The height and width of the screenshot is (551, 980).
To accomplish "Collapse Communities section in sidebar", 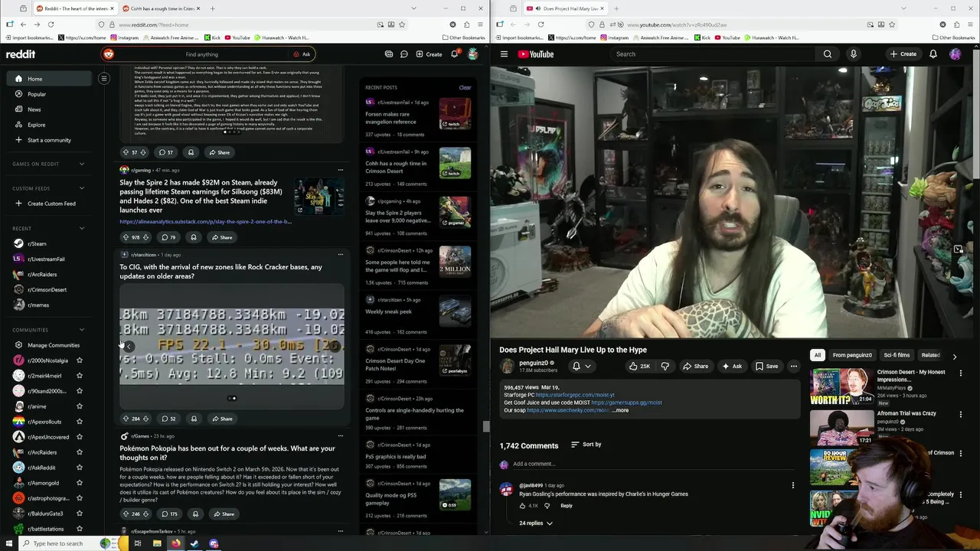I will (82, 330).
